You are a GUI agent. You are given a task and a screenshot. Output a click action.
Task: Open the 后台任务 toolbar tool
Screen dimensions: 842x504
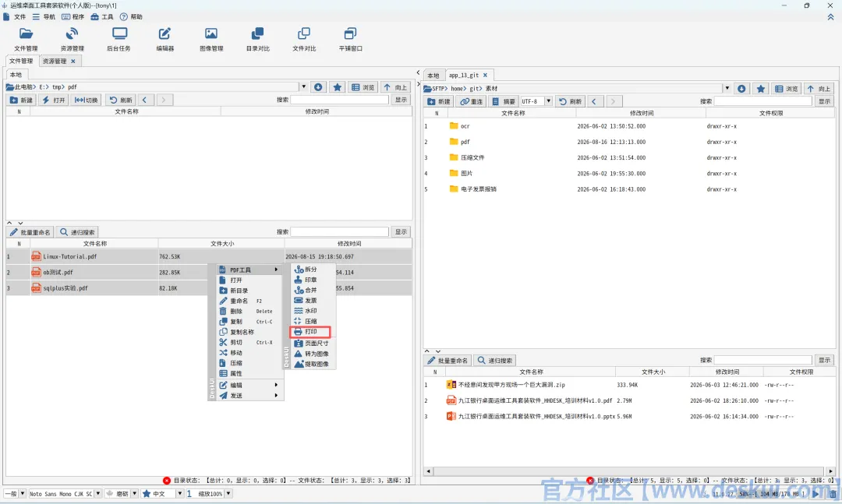coord(119,39)
